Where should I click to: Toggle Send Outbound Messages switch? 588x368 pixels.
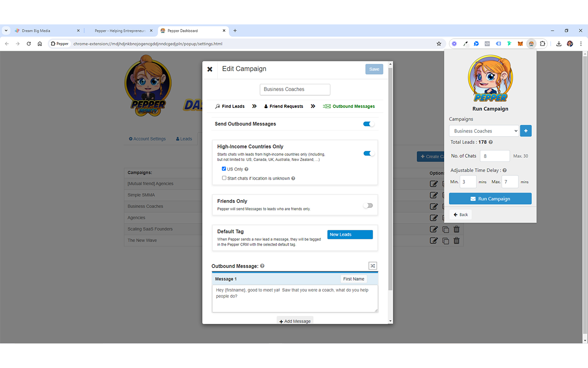[368, 124]
